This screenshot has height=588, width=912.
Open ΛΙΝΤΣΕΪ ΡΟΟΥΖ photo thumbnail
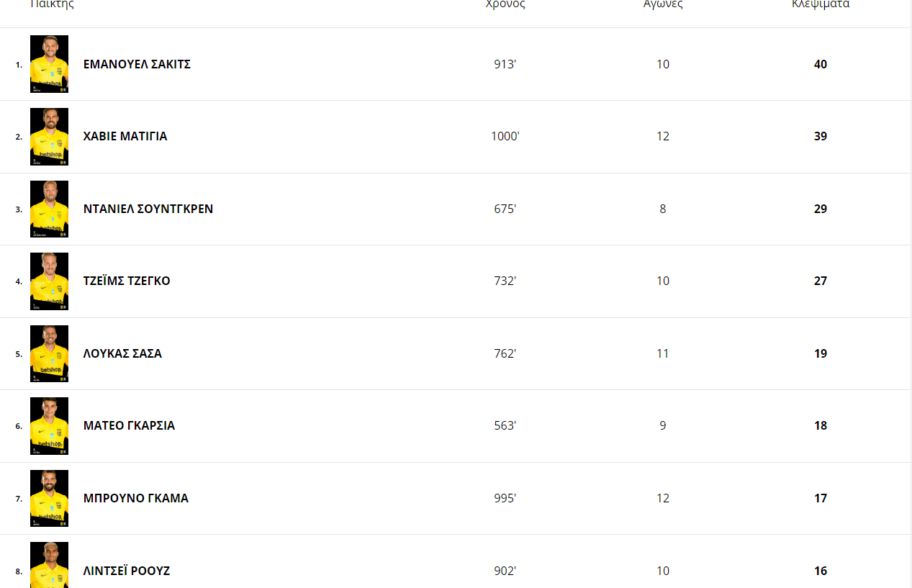pyautogui.click(x=49, y=566)
